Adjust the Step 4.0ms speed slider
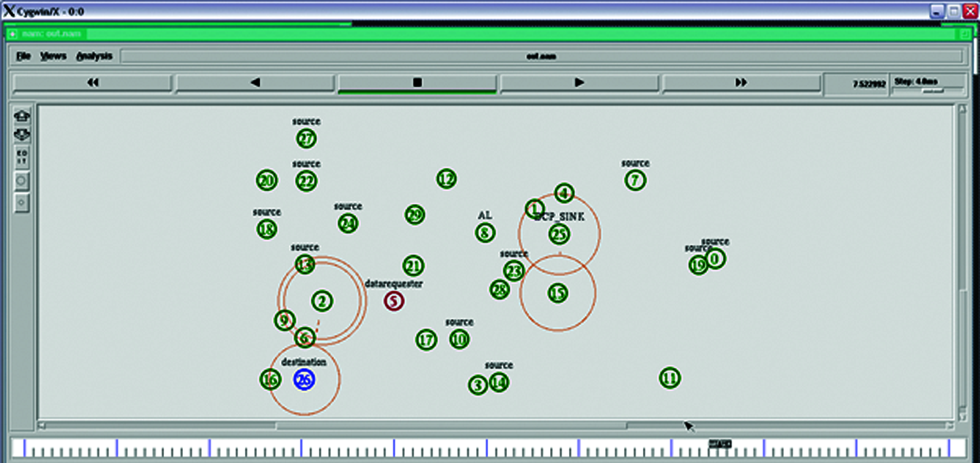The image size is (980, 463). [x=932, y=90]
